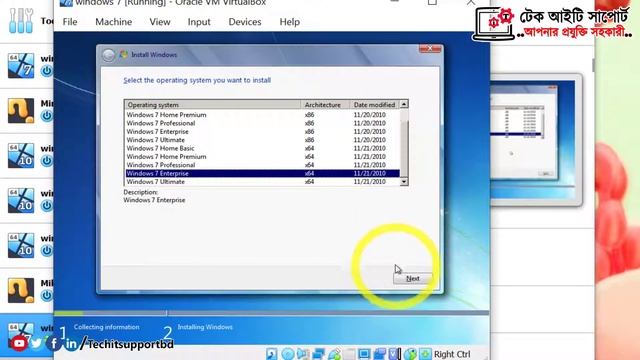The height and width of the screenshot is (360, 640).
Task: Open the Help menu
Action: click(x=289, y=22)
